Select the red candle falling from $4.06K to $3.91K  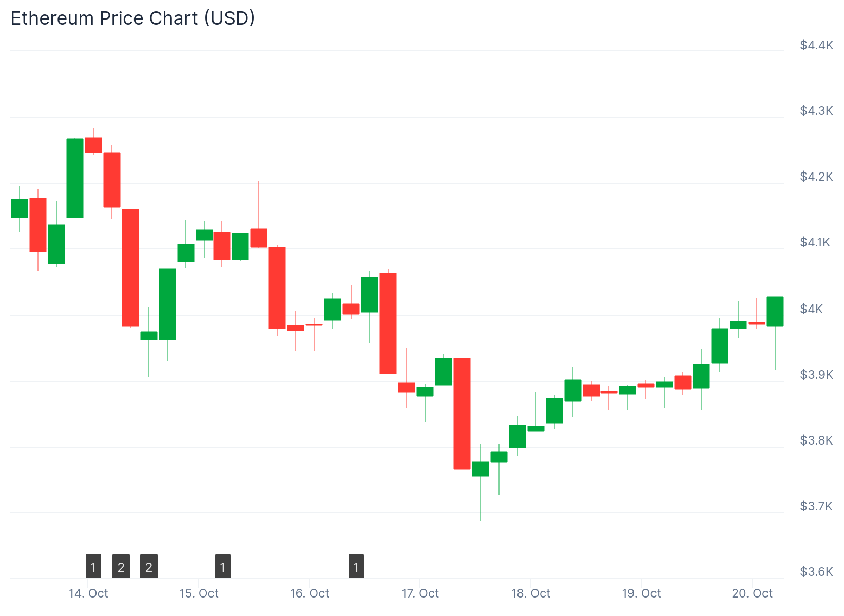click(x=388, y=323)
